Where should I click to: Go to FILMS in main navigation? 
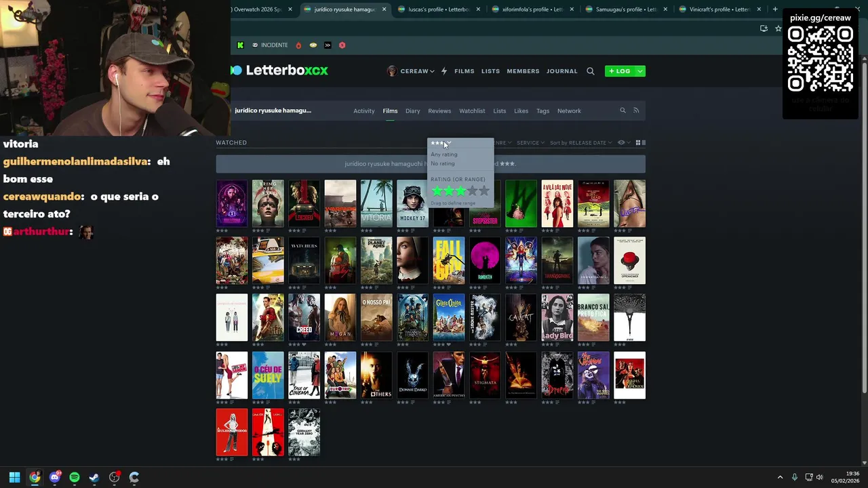[x=465, y=71]
